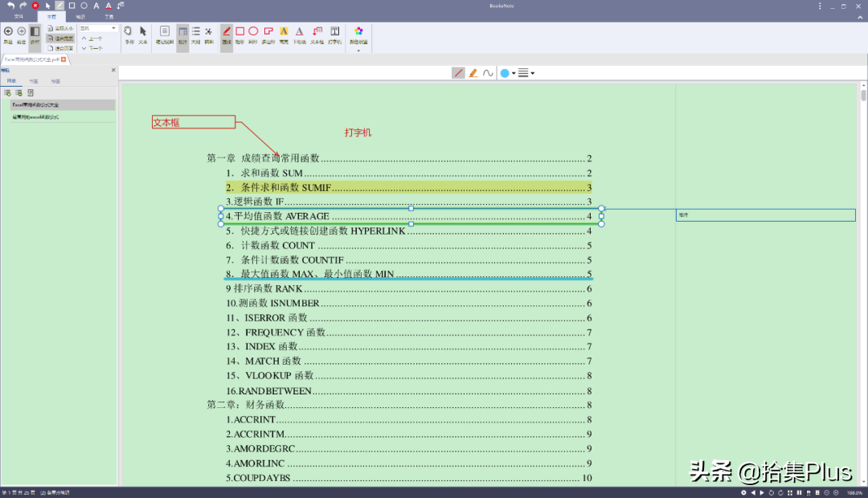
Task: Select the 文本框 text box tool
Action: (x=317, y=35)
